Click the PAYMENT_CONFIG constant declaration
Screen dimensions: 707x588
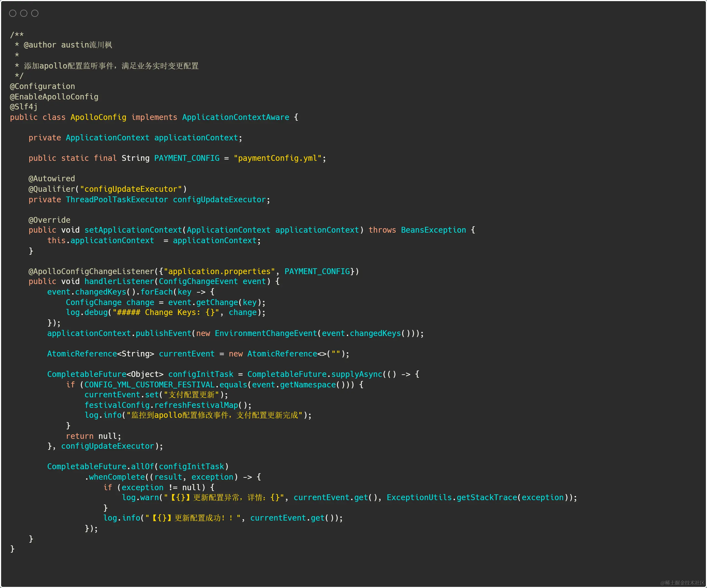tap(187, 158)
